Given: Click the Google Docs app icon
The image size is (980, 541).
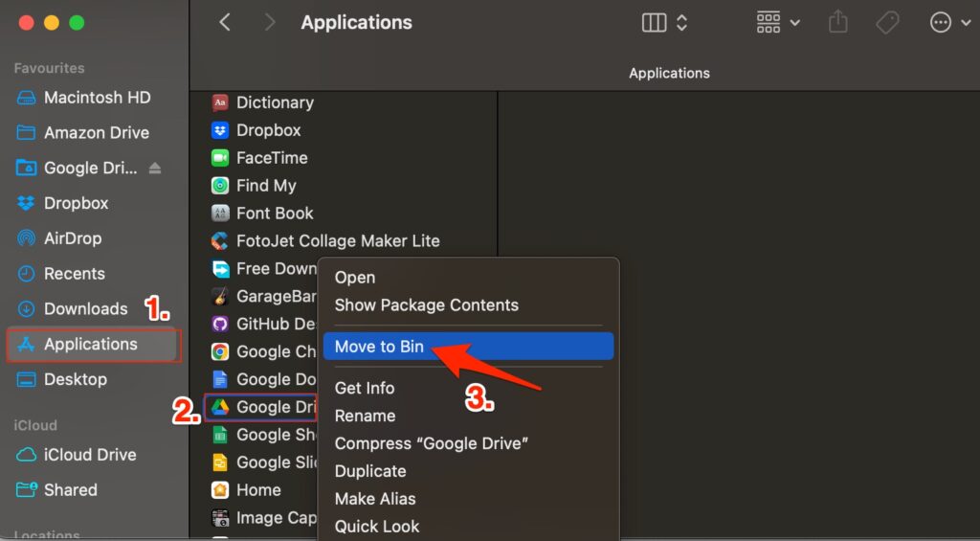Looking at the screenshot, I should (220, 379).
